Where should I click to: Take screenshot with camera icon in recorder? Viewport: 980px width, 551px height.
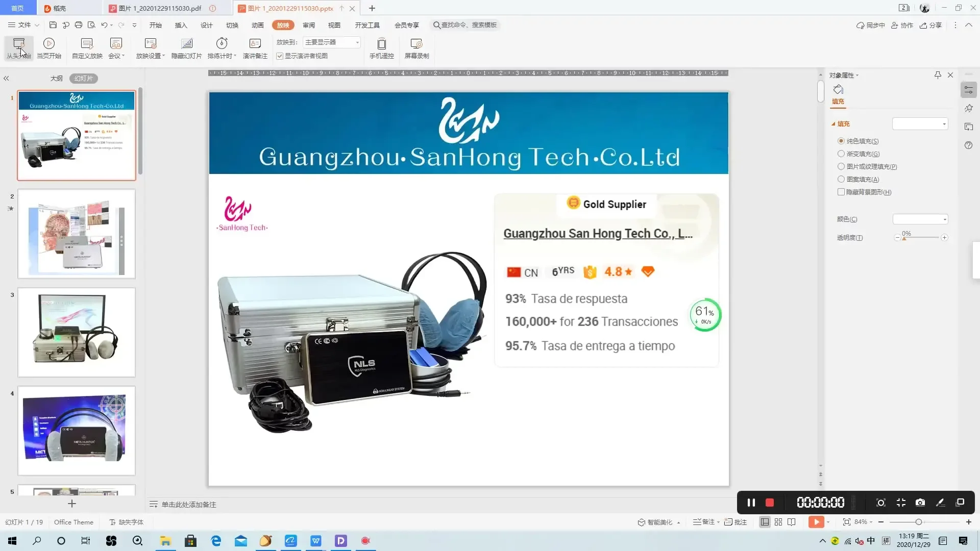(920, 503)
